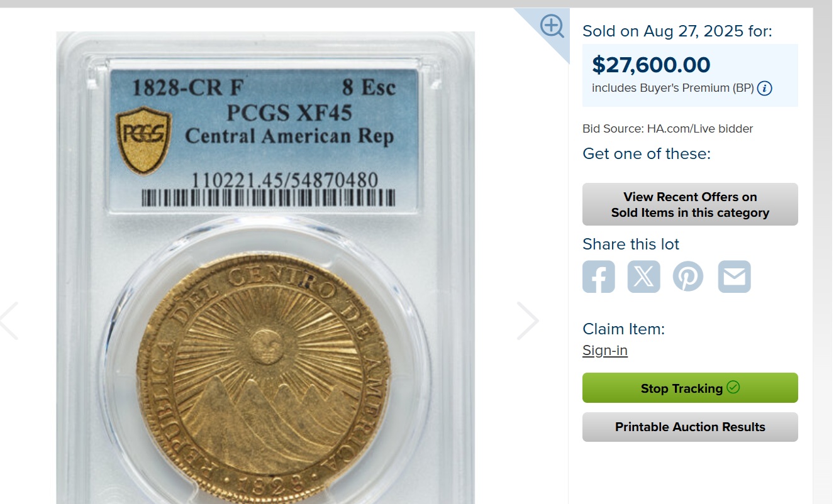This screenshot has height=504, width=834.
Task: Click the Get one of these heading
Action: click(x=647, y=153)
